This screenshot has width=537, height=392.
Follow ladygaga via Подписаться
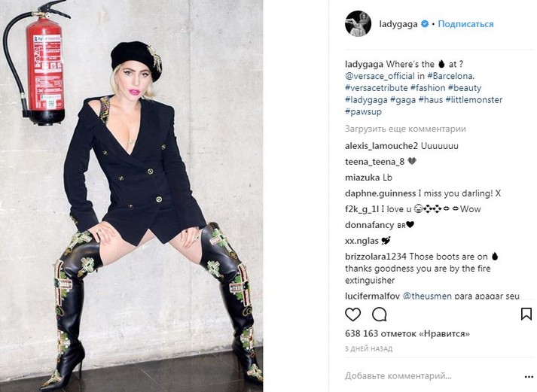(x=465, y=24)
